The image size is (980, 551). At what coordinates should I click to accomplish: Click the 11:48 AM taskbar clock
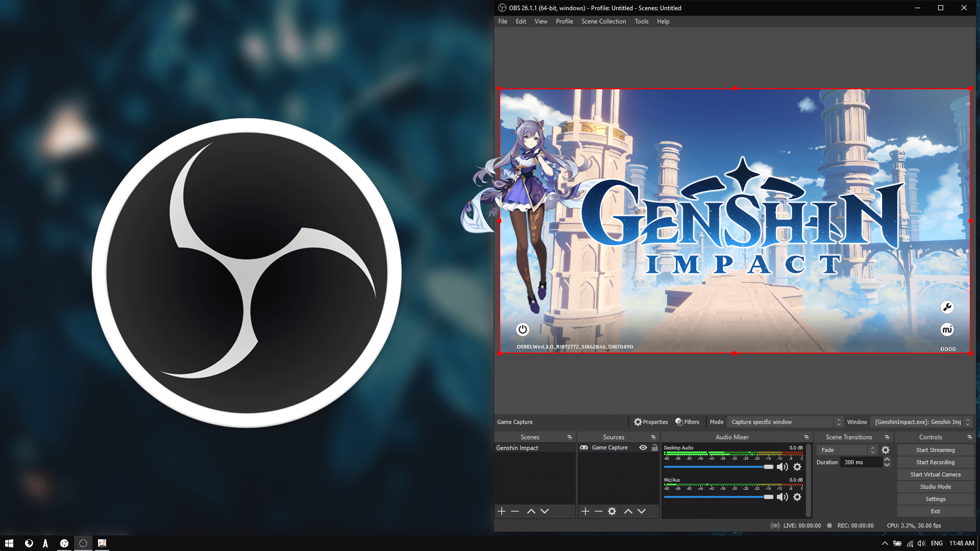pyautogui.click(x=962, y=543)
